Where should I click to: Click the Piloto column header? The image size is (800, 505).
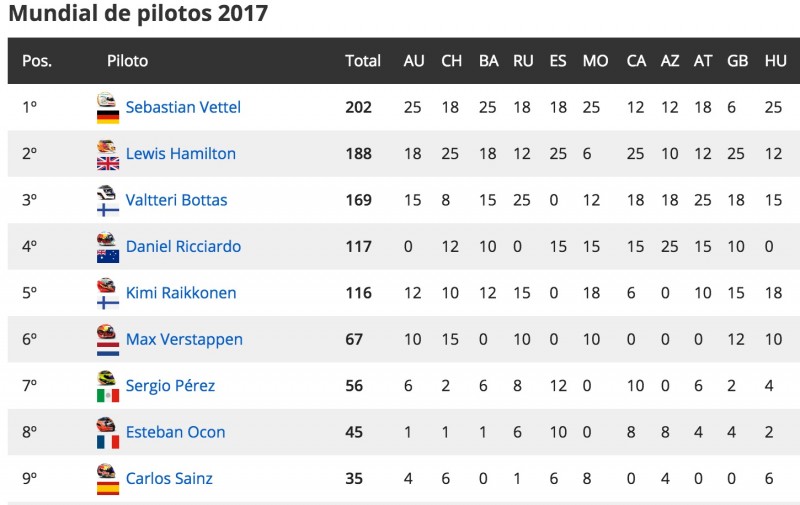click(x=128, y=61)
